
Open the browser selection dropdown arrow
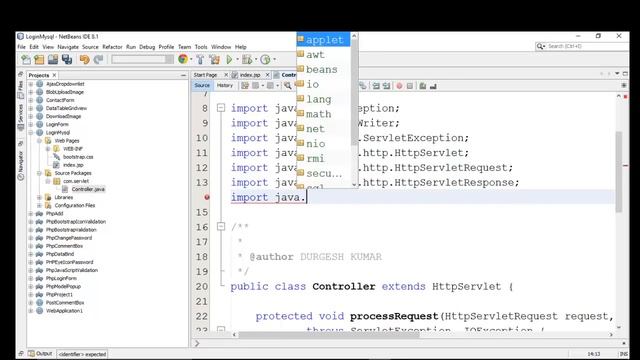[191, 60]
